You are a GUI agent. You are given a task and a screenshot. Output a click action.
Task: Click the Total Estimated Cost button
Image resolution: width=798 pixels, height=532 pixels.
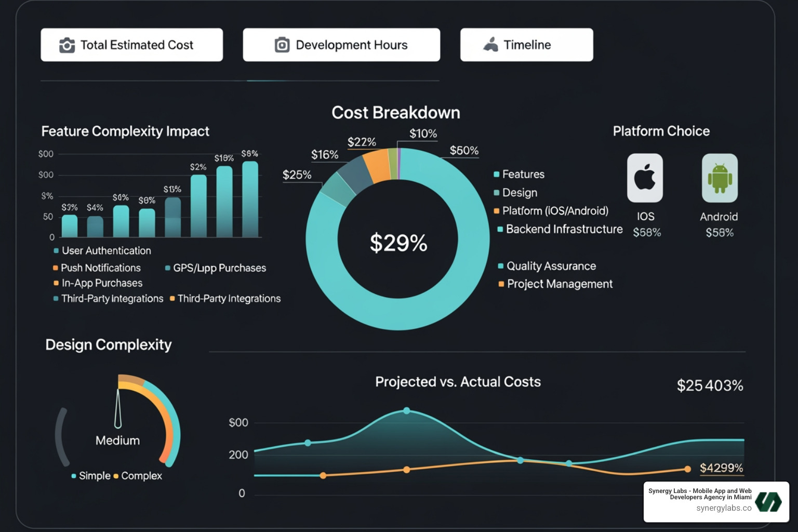click(x=131, y=45)
